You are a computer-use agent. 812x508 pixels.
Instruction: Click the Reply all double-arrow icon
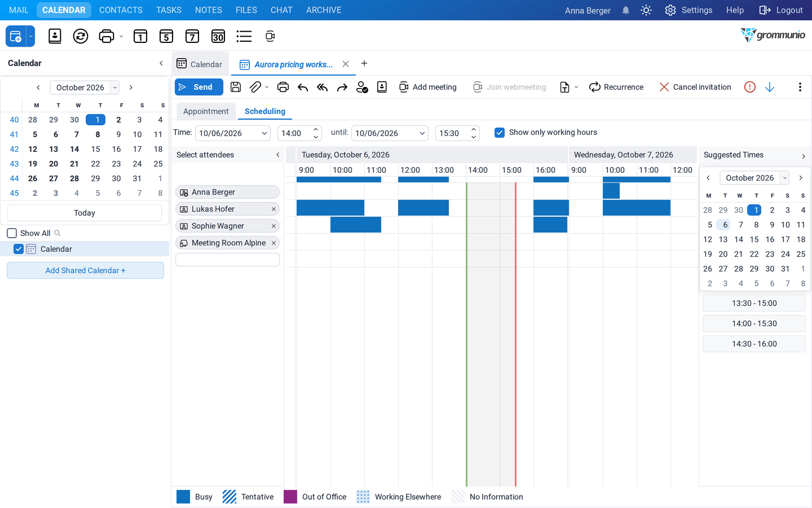(323, 87)
